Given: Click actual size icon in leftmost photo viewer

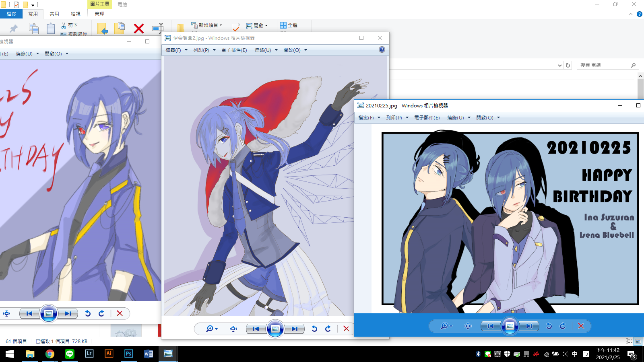Looking at the screenshot, I should (x=6, y=313).
